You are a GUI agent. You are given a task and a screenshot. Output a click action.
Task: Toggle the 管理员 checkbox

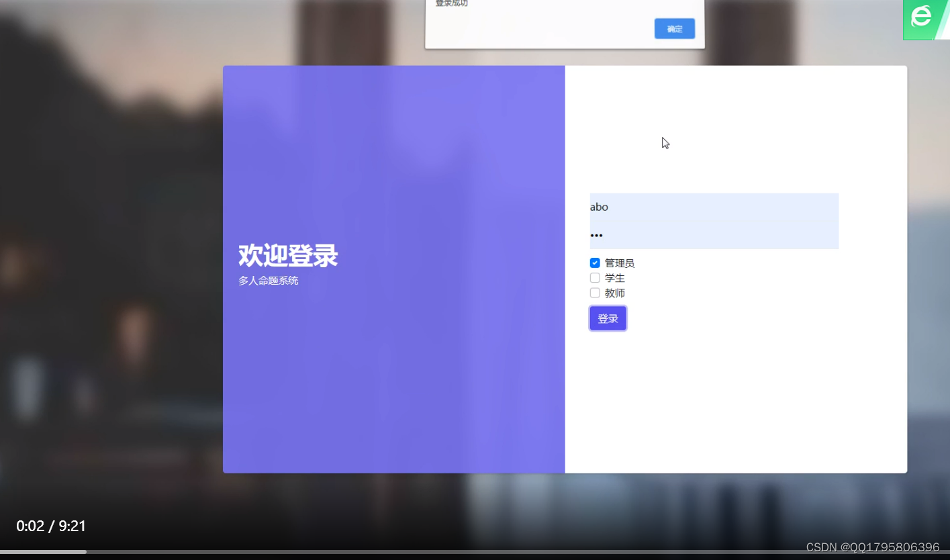click(x=595, y=263)
